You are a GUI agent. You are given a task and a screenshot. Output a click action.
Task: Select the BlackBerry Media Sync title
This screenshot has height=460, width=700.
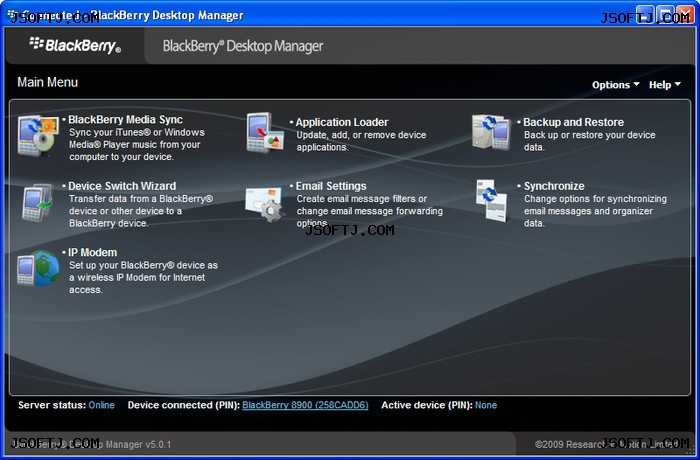click(x=125, y=120)
